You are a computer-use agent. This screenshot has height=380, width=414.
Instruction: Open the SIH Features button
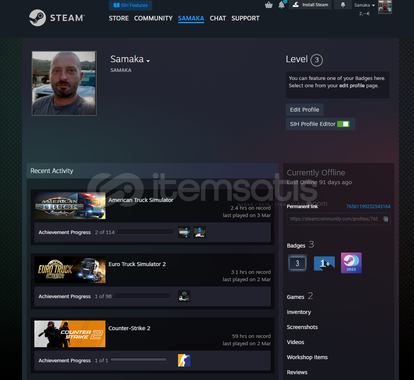[x=131, y=5]
